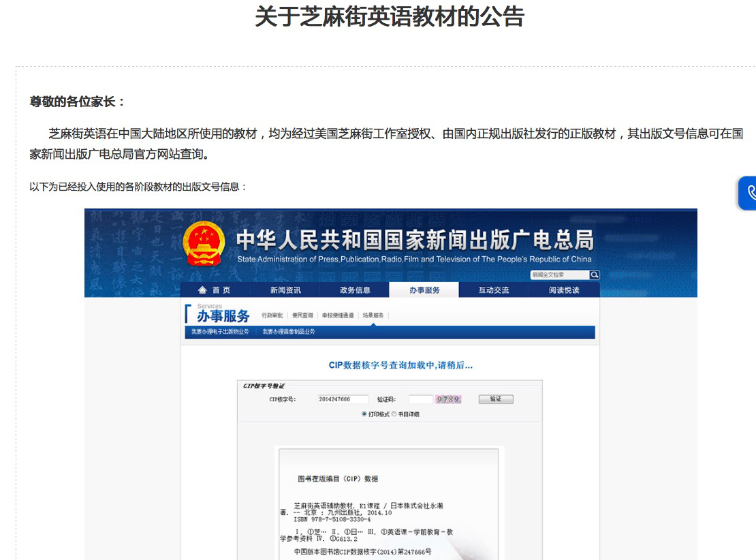756x560 pixels.
Task: Click the CIP核字号验证 form legend
Action: [264, 386]
